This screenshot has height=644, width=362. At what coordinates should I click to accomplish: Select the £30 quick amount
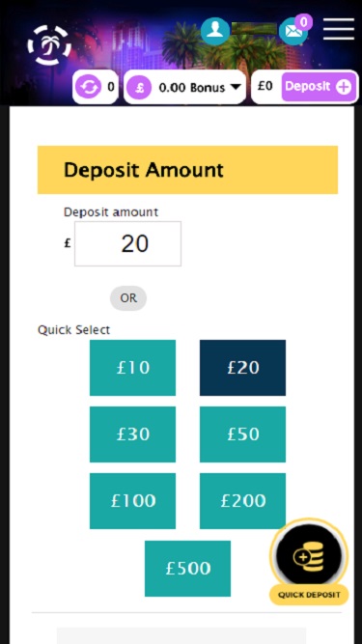click(x=132, y=434)
